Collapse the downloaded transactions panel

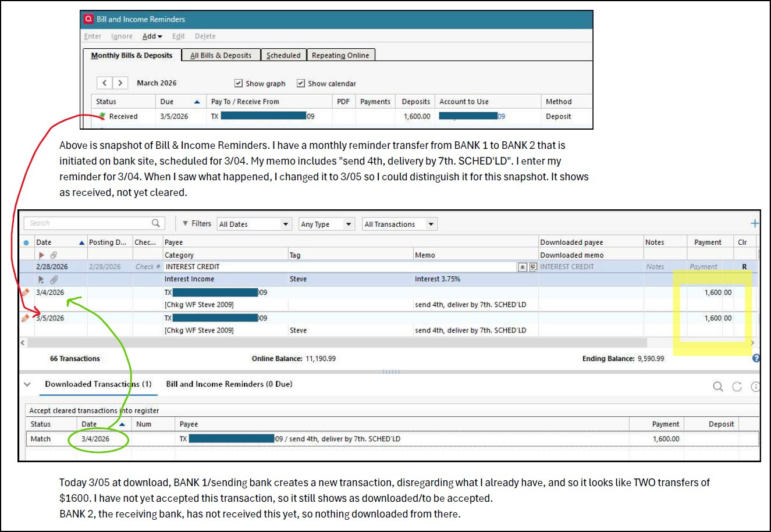[x=27, y=384]
